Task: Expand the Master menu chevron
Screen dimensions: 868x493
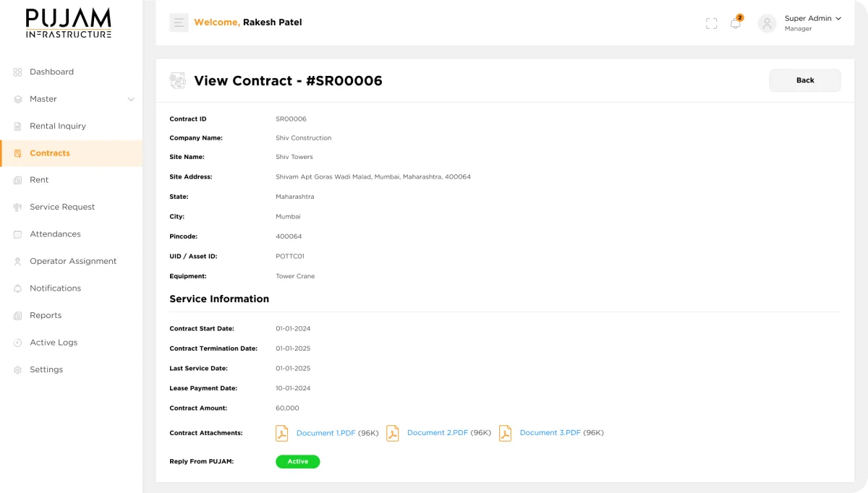Action: pyautogui.click(x=131, y=99)
